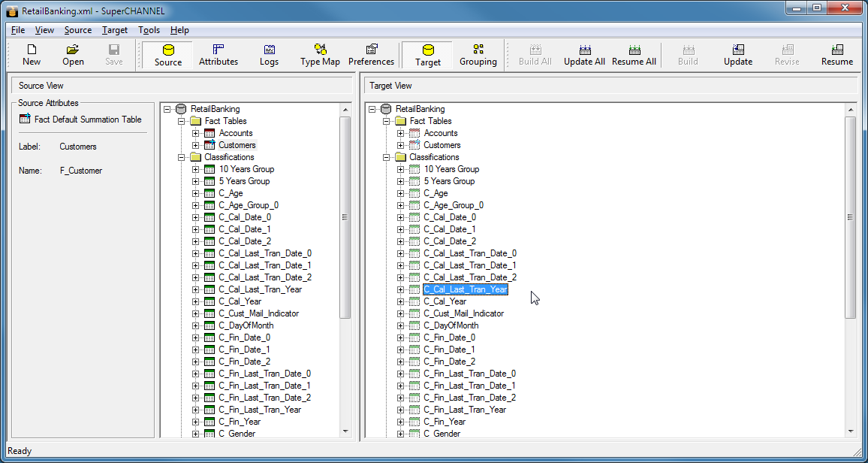Click the New file toolbar icon
The width and height of the screenshot is (868, 463).
32,55
